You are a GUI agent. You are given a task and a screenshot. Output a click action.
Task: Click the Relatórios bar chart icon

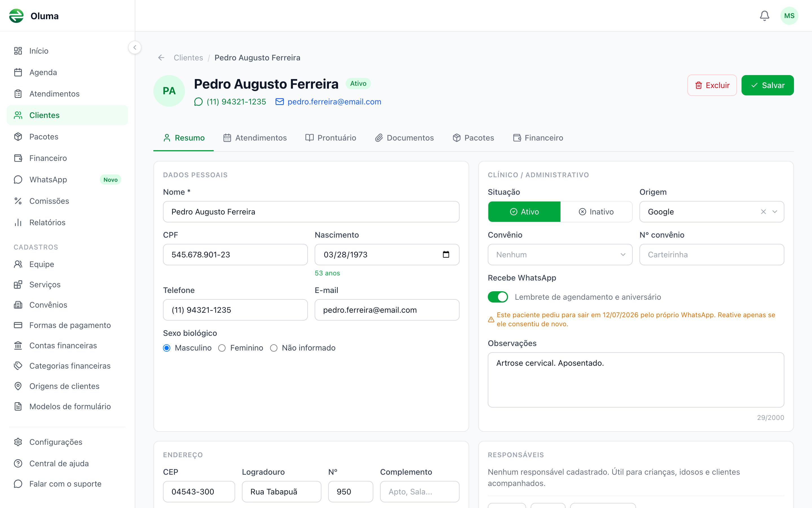[x=18, y=222]
